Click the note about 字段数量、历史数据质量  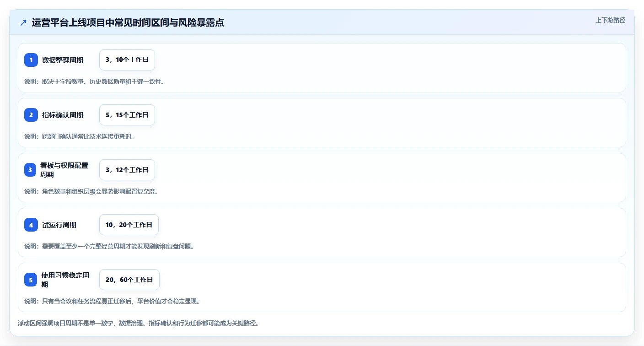(x=94, y=81)
